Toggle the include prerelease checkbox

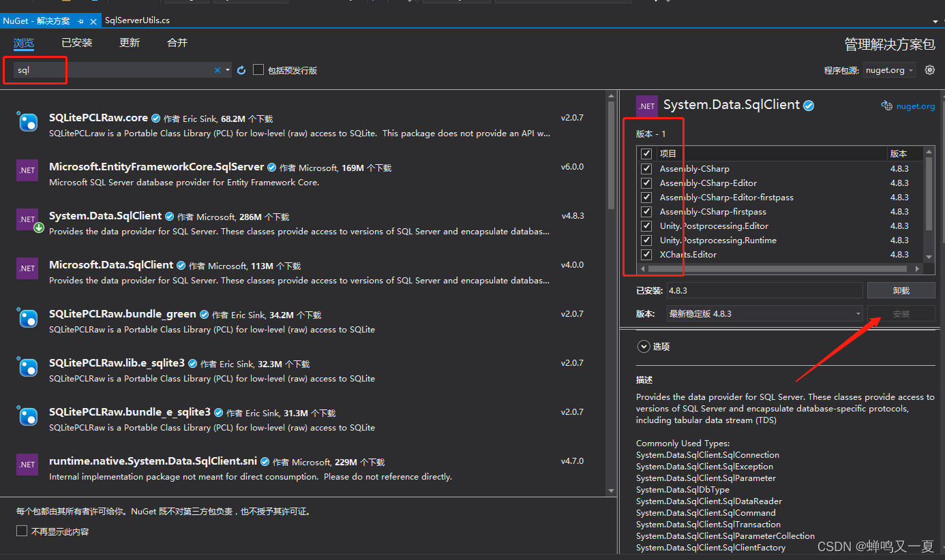coord(258,69)
